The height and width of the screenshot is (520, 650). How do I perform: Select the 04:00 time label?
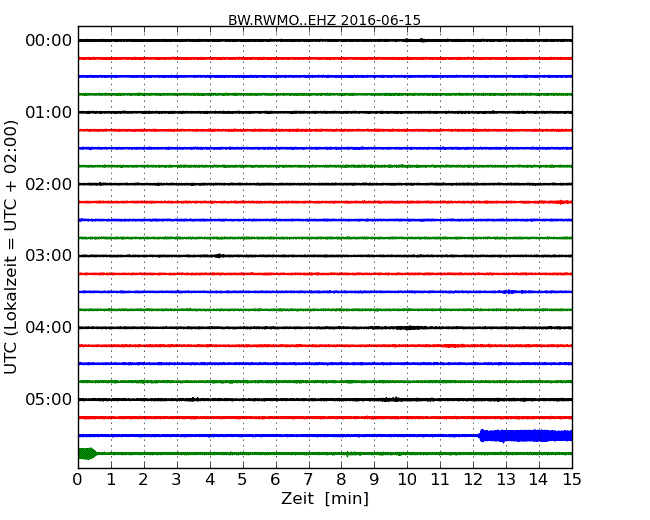(49, 328)
